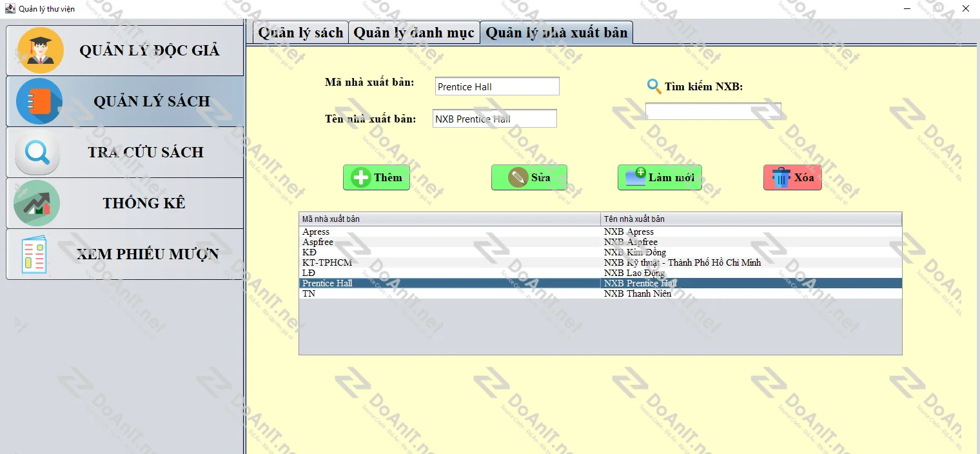Click the orange notebook icon for Quản lý sách
This screenshot has height=454, width=980.
coord(39,101)
